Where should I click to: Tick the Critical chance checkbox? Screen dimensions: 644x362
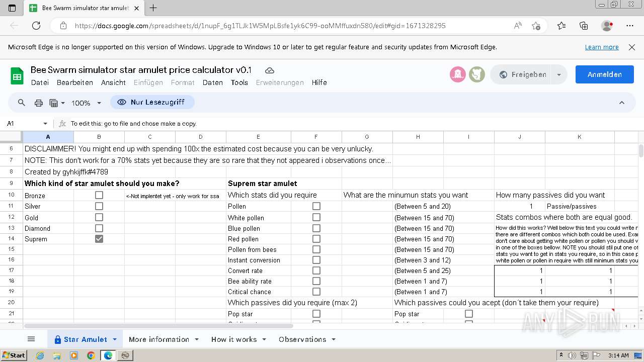coord(316,292)
